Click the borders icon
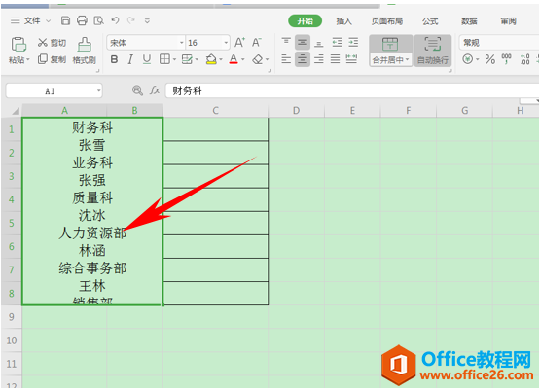 pyautogui.click(x=164, y=59)
